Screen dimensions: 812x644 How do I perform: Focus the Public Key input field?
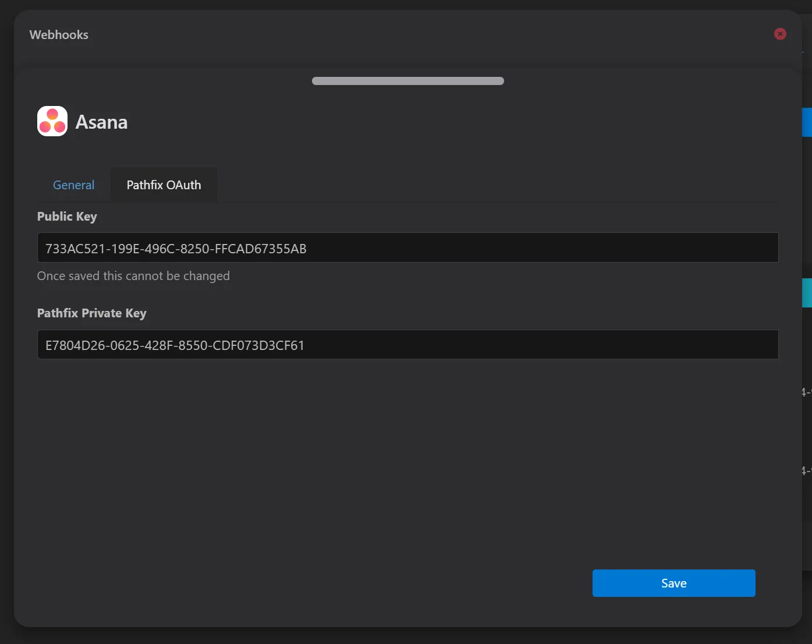pyautogui.click(x=407, y=248)
